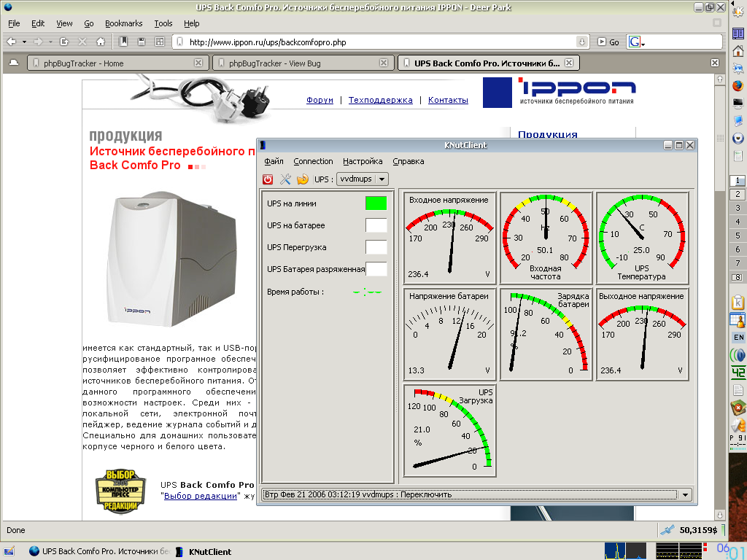Close the 'phpBugTracker - Home' tab
Viewport: 747px width, 560px height.
click(x=198, y=63)
